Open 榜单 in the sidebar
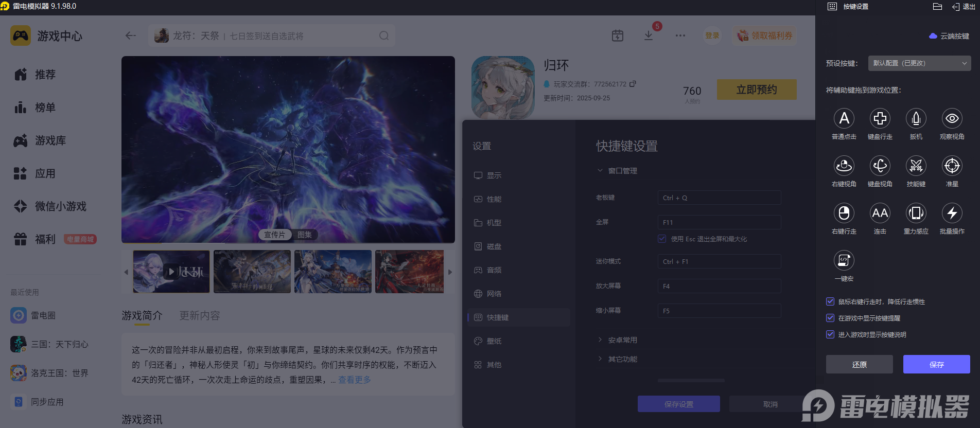The width and height of the screenshot is (980, 428). [x=35, y=108]
